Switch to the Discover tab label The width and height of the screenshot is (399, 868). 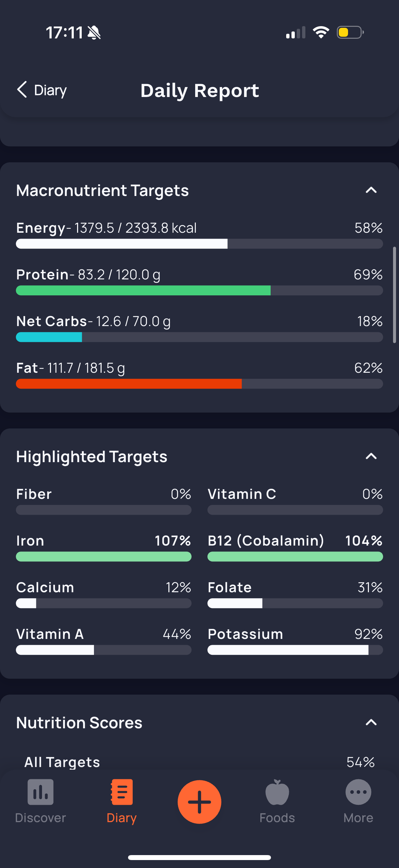pyautogui.click(x=40, y=818)
